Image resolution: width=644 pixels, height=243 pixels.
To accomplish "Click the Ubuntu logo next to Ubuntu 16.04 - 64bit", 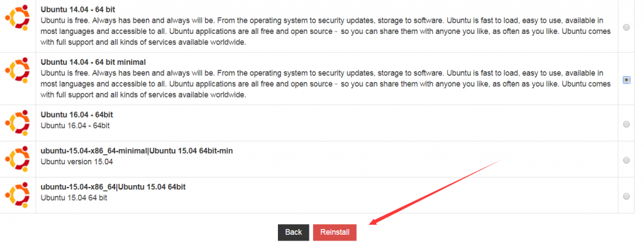I will 17,123.
